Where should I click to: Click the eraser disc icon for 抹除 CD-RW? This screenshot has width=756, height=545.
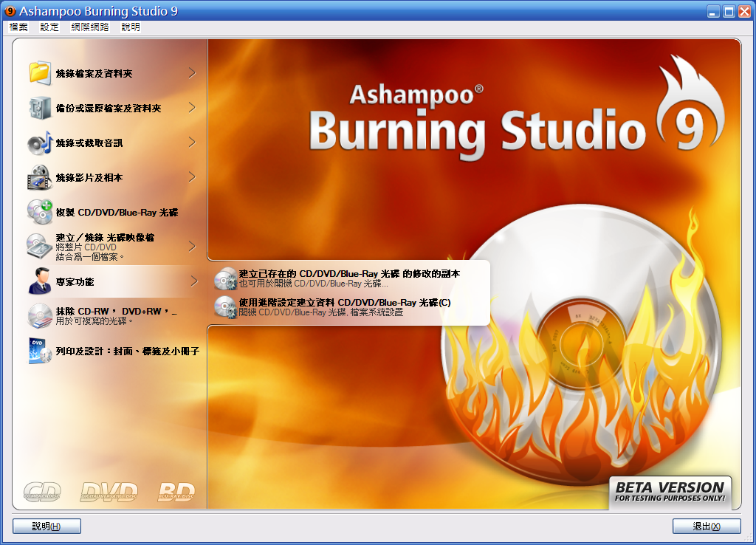[40, 316]
